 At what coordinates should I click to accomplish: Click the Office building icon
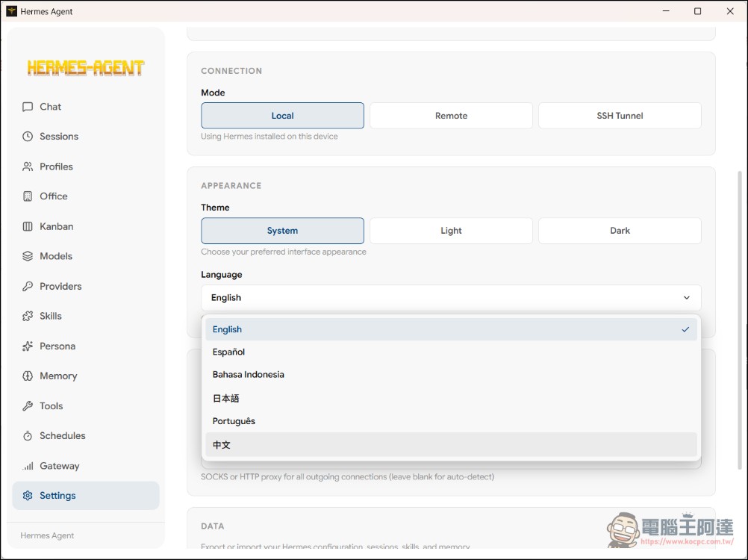[x=28, y=196]
